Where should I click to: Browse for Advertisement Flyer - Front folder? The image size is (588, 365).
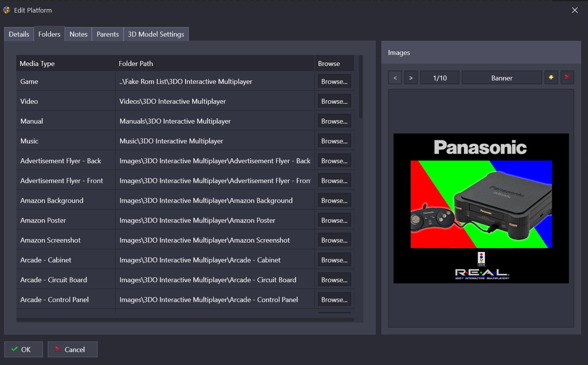point(334,180)
